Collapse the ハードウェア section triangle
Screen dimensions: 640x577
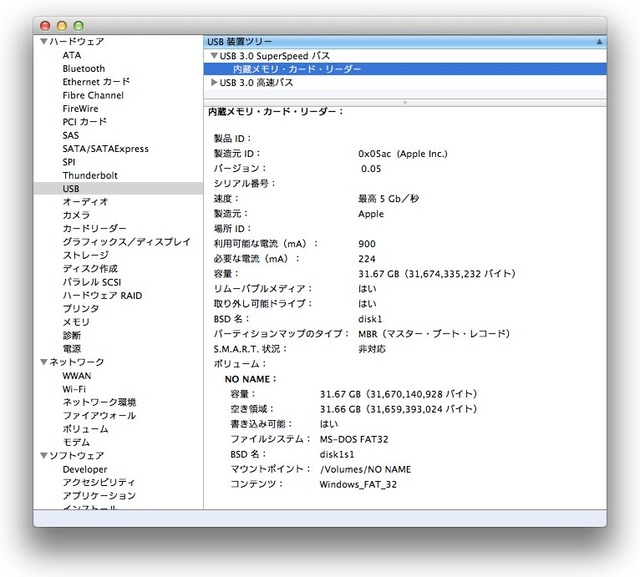point(44,41)
